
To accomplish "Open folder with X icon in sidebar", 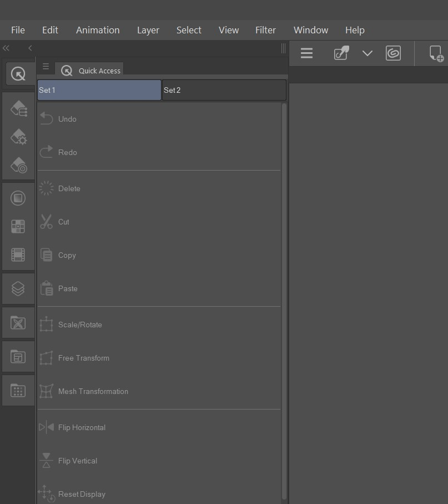I will tap(18, 323).
